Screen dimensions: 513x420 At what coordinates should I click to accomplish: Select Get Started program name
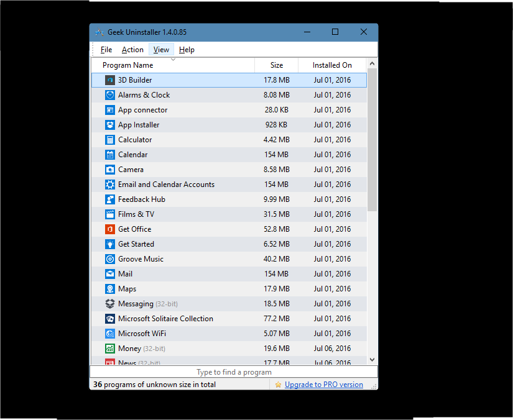(136, 244)
